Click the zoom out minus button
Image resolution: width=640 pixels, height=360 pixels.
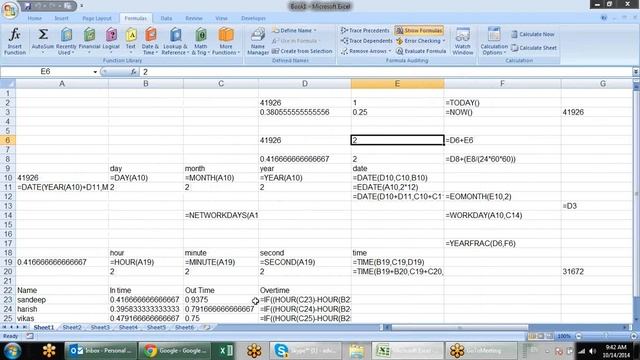tap(578, 336)
